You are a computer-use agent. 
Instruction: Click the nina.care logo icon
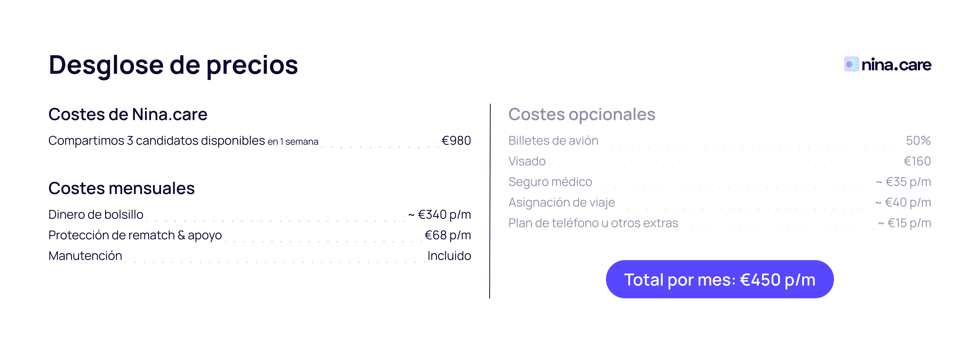click(x=851, y=64)
